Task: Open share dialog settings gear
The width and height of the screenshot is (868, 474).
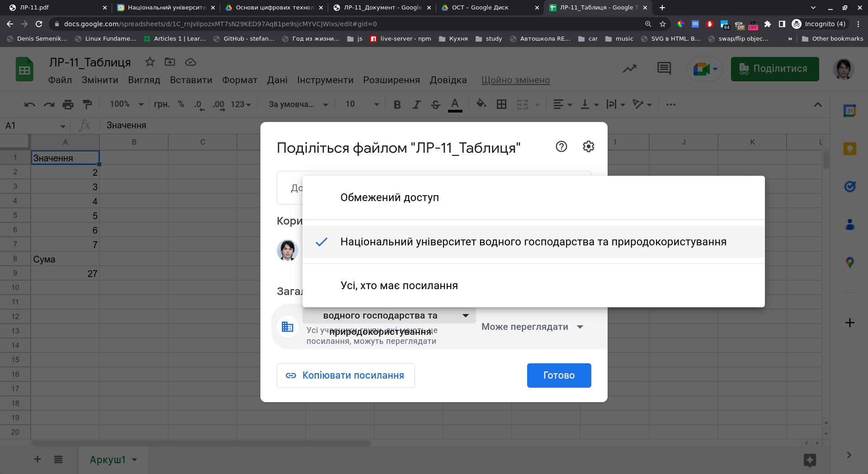Action: coord(588,146)
